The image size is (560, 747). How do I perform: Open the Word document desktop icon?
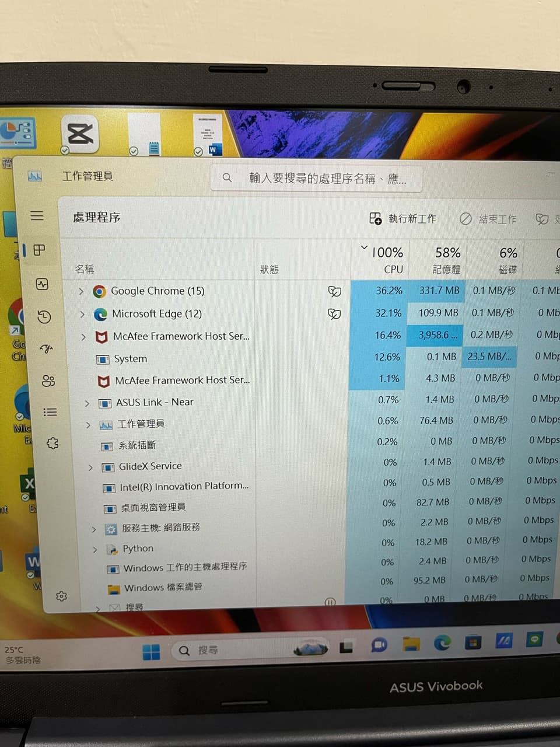click(208, 135)
